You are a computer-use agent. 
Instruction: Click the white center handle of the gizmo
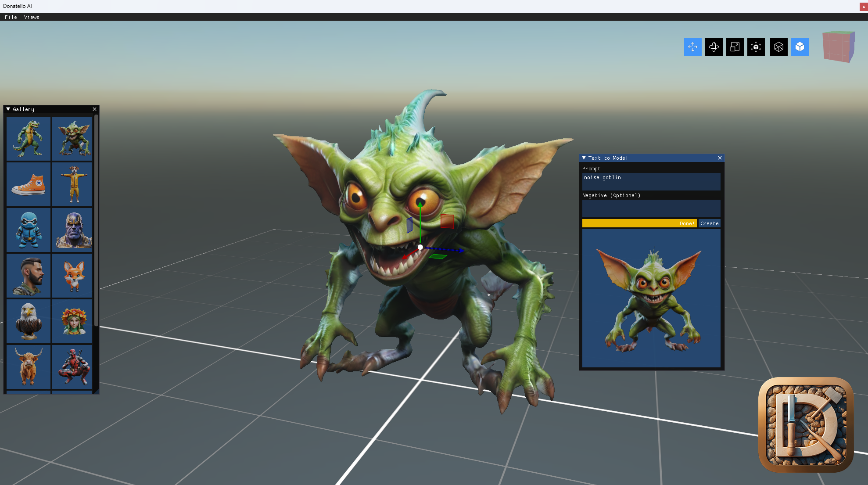point(420,247)
